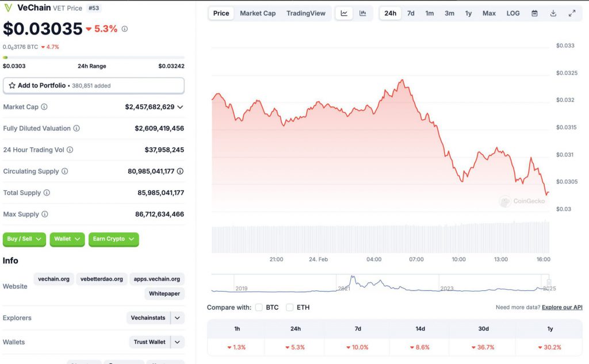Select the Max time range
The height and width of the screenshot is (364, 589).
click(x=489, y=13)
